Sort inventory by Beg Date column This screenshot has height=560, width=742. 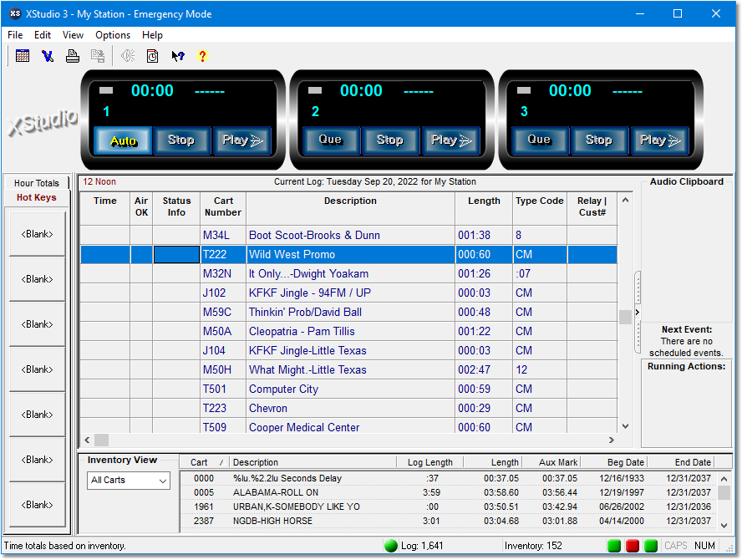click(614, 462)
